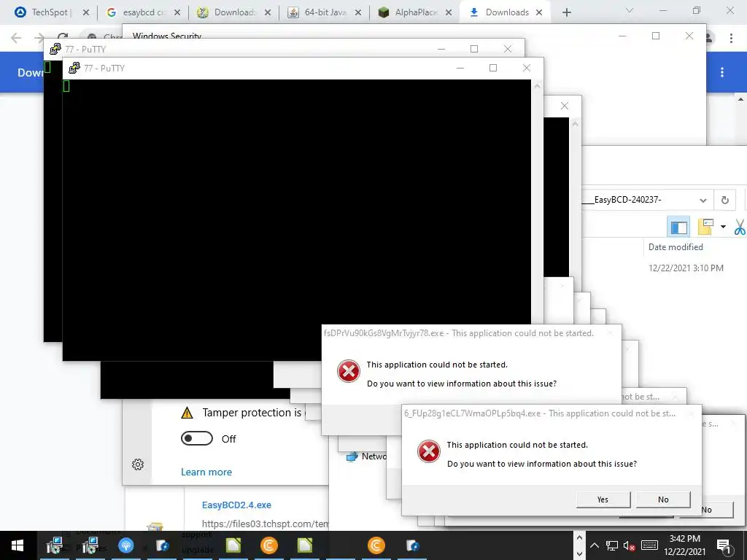
Task: Open the second PuTTY taskbar icon
Action: point(90,545)
